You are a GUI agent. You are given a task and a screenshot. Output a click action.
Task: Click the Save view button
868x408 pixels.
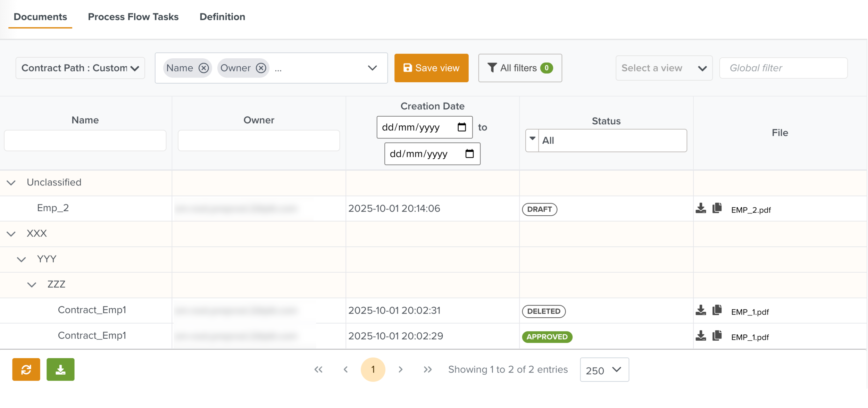(x=431, y=68)
